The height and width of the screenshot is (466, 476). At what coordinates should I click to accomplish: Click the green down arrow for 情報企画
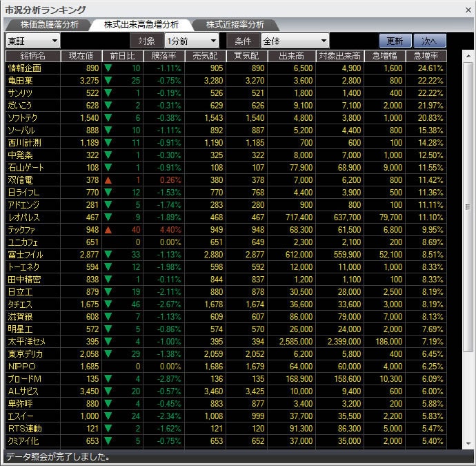(108, 68)
